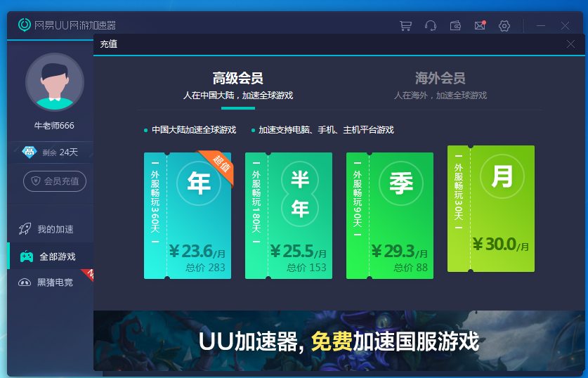
Task: Click the username 牛老师666
Action: tap(54, 125)
